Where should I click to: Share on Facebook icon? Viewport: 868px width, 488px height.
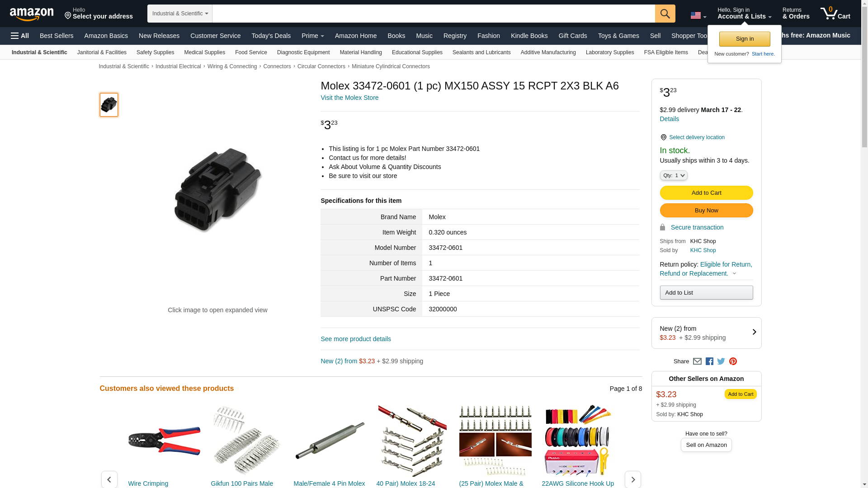(709, 361)
